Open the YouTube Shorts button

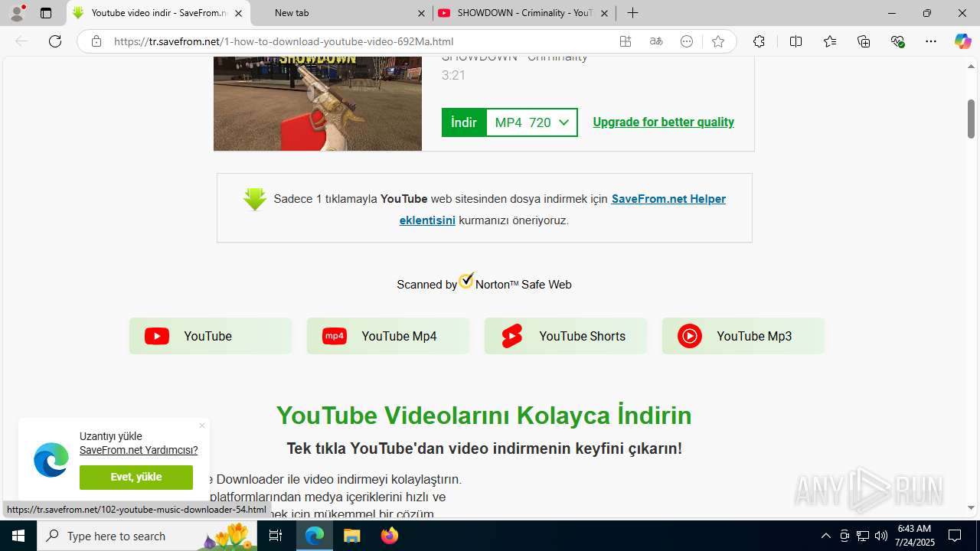point(566,336)
